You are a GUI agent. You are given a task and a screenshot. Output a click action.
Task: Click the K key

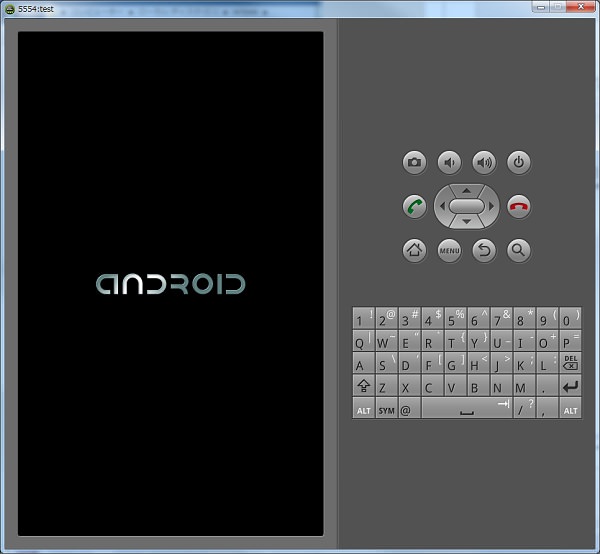524,363
